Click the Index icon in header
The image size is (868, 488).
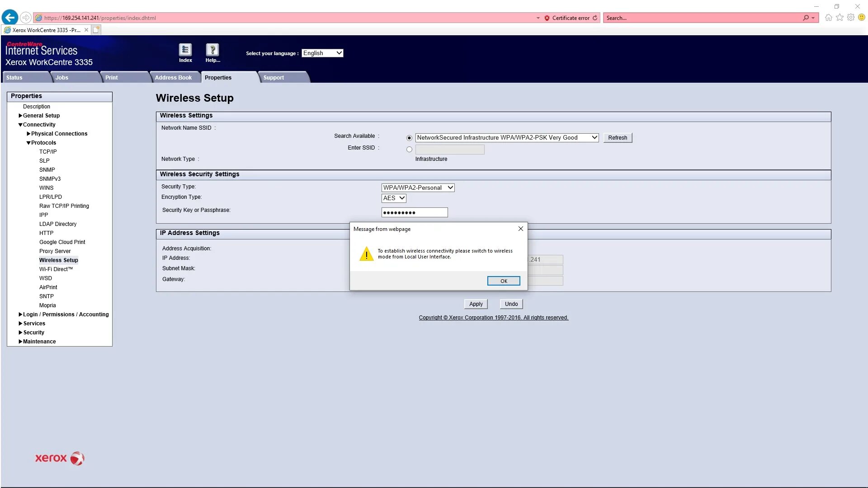(185, 50)
